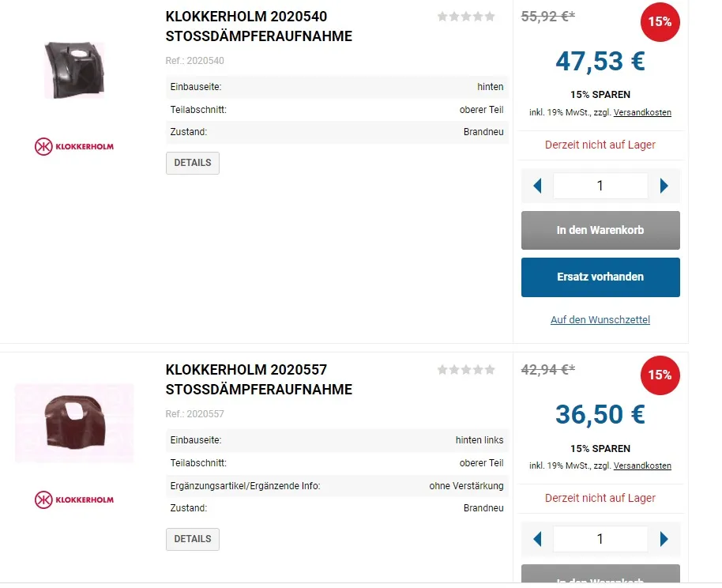Open the 2020557 product image

coord(74,423)
